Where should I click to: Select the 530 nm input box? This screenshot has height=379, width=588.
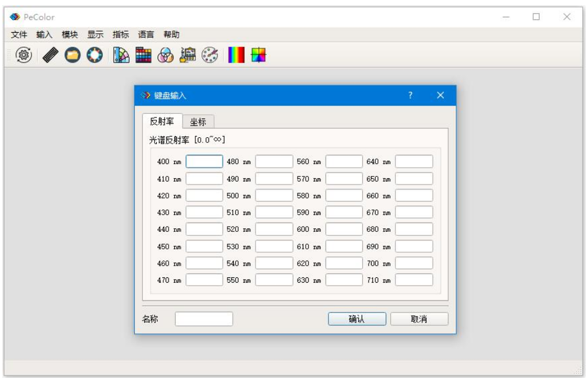274,246
